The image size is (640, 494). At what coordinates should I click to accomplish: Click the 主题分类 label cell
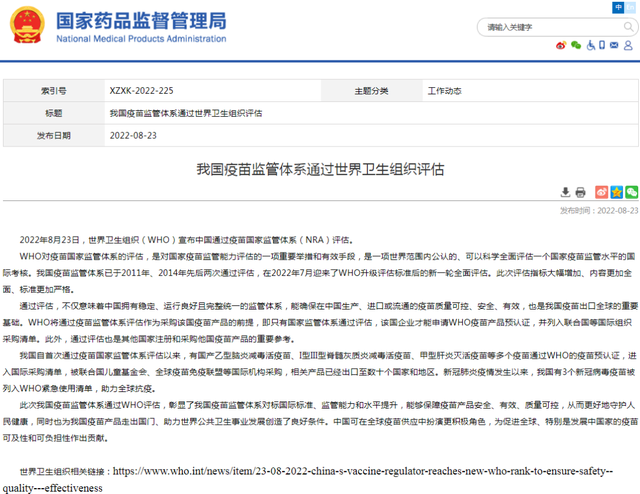pyautogui.click(x=371, y=91)
